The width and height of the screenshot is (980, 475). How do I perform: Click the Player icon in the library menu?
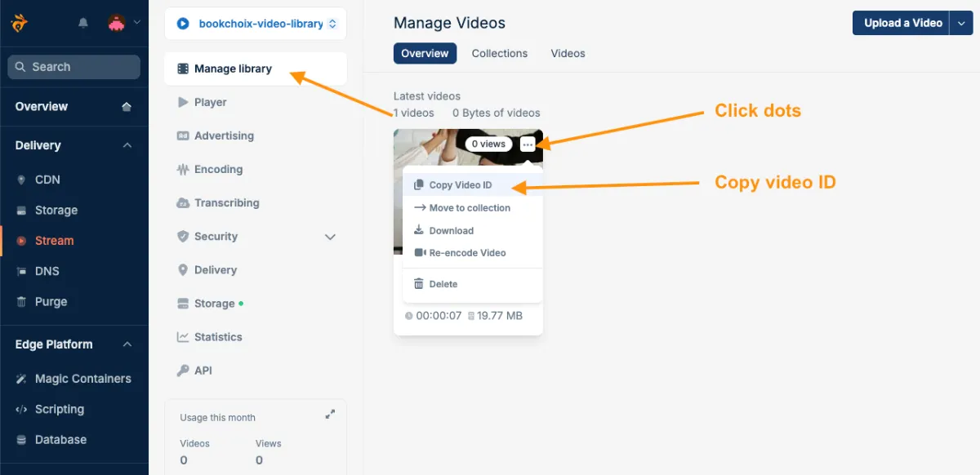(181, 102)
